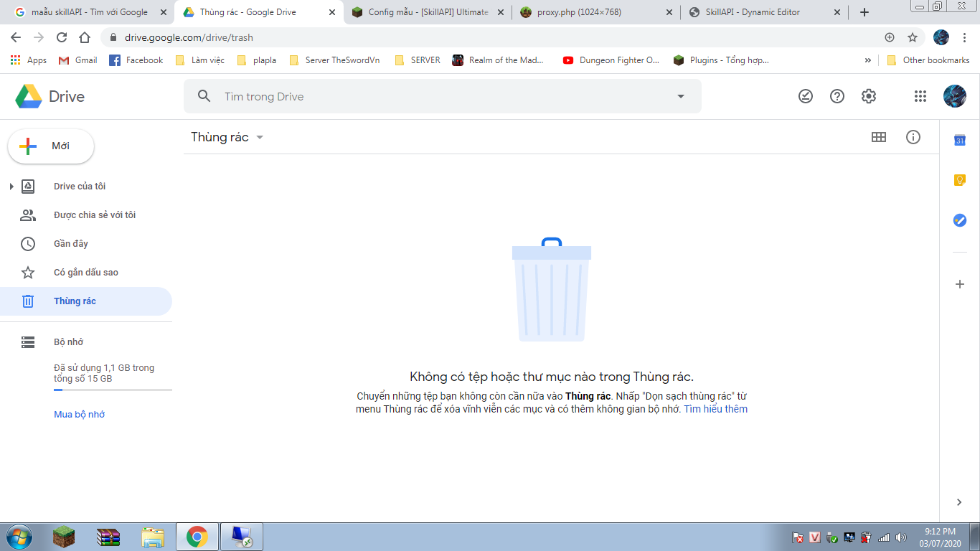Click the storage usage progress bar
This screenshot has height=551, width=980.
[x=113, y=390]
